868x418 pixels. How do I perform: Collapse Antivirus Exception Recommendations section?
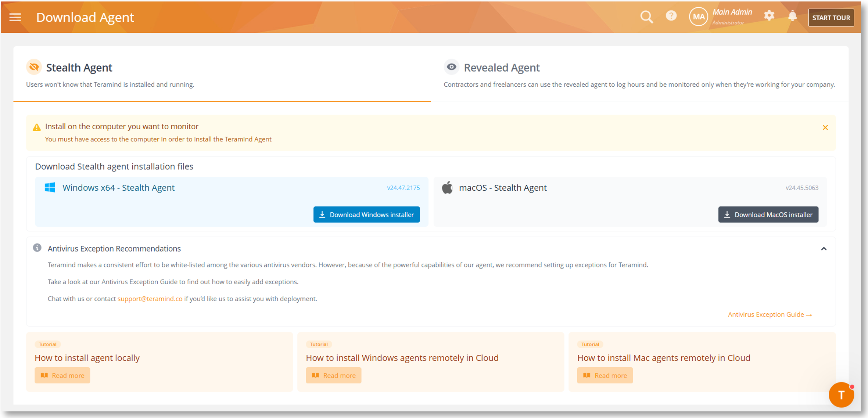[x=824, y=249]
